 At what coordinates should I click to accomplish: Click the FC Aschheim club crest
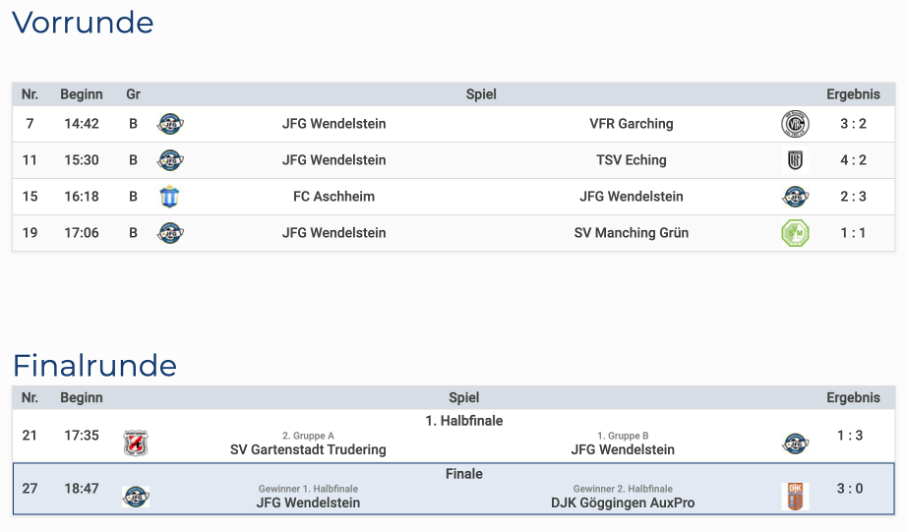click(x=170, y=197)
